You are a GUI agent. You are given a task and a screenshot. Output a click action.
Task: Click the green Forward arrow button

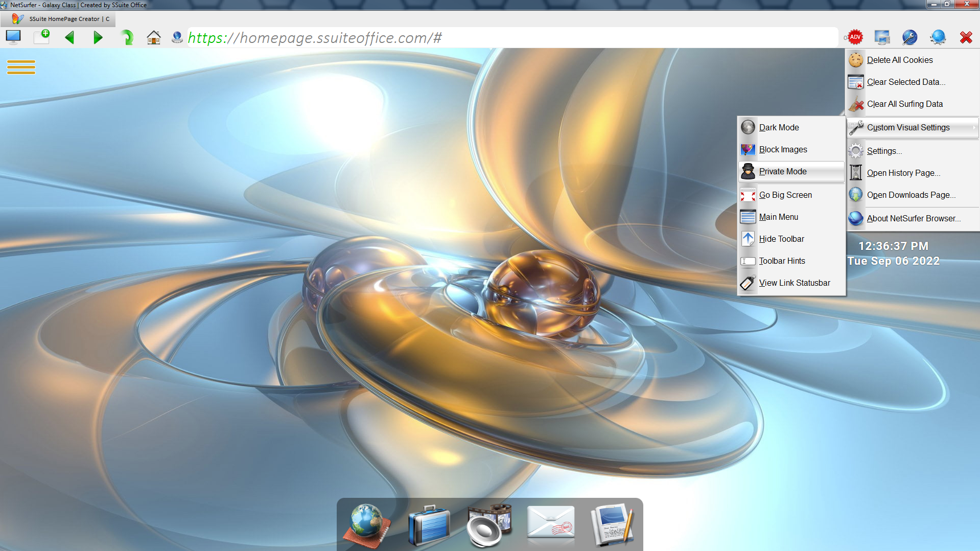tap(98, 38)
